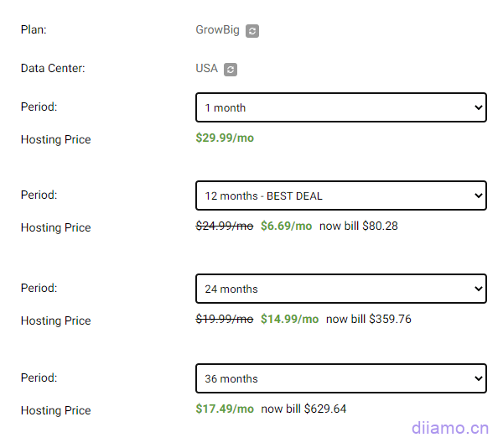Screen dimensions: 503x448
Task: Expand the "12 months - BEST DEAL" dropdown
Action: click(x=340, y=195)
